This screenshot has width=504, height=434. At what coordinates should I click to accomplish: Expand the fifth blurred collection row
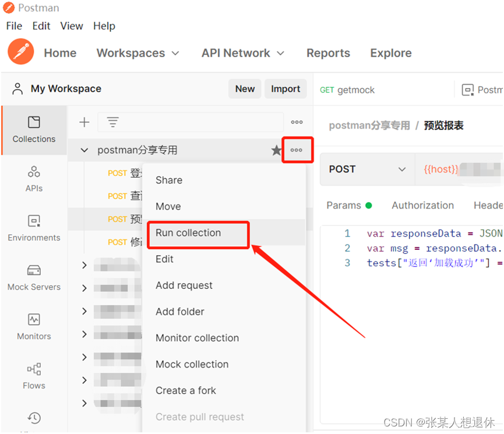(84, 357)
